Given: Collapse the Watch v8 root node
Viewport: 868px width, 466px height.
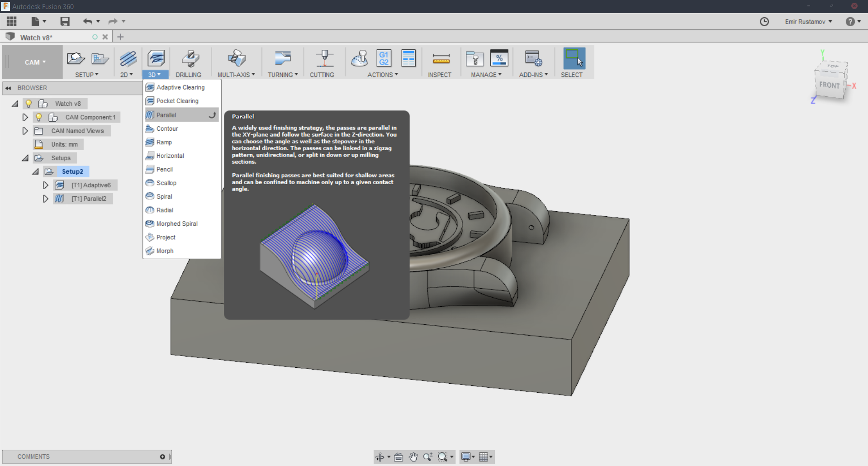Looking at the screenshot, I should pos(15,104).
